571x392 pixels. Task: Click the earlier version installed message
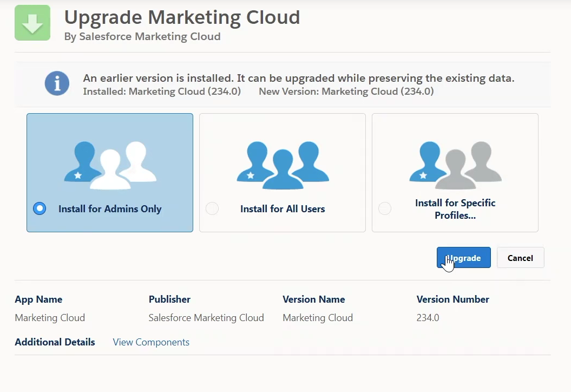pos(299,78)
